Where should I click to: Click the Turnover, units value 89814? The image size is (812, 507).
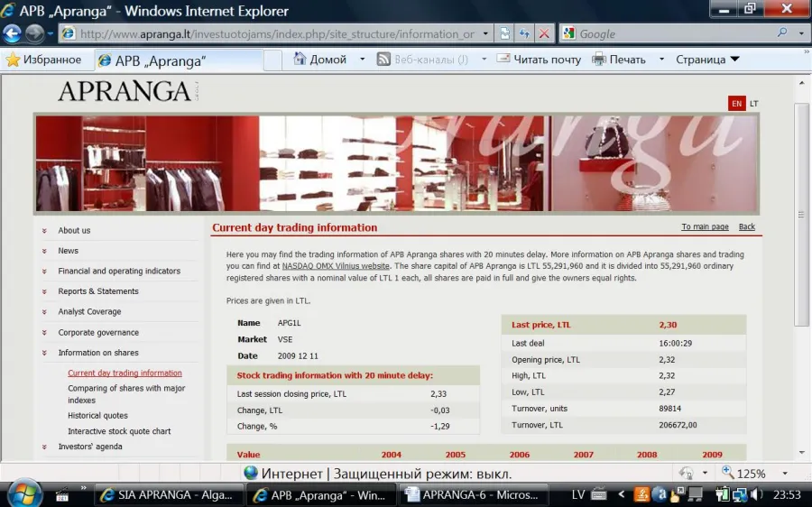tap(670, 409)
